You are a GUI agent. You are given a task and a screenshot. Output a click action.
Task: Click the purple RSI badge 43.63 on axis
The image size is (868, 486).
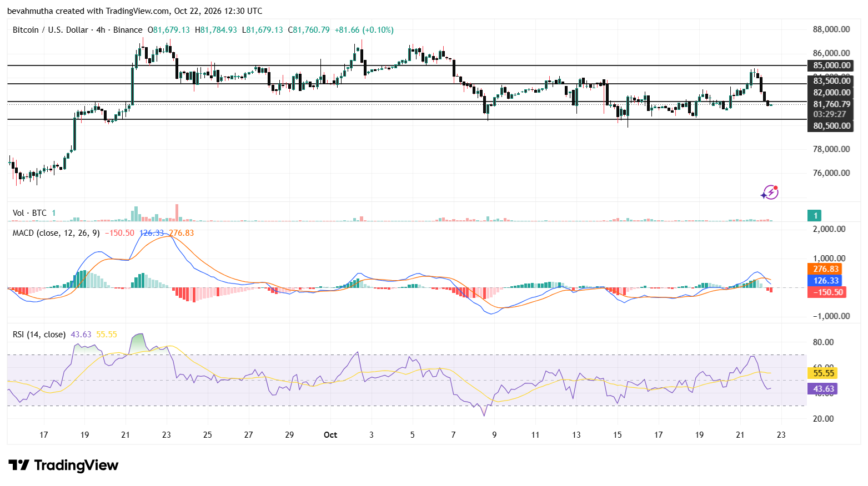pyautogui.click(x=822, y=389)
